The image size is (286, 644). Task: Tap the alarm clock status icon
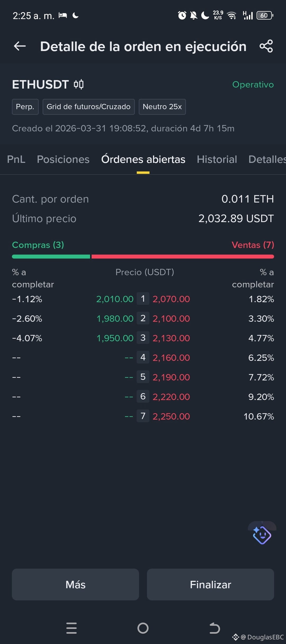point(182,15)
